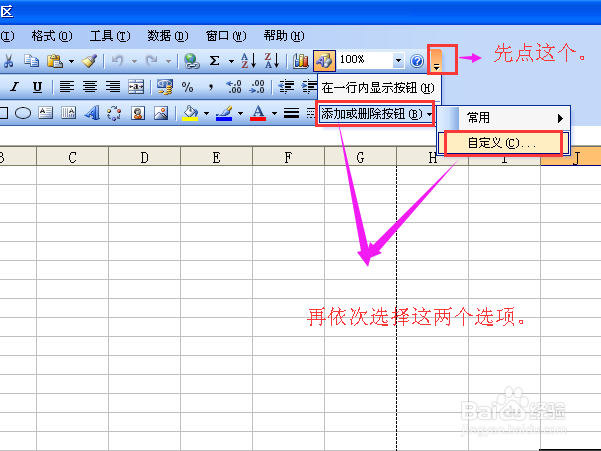The image size is (601, 451).
Task: Toggle Center alignment
Action: (x=90, y=87)
